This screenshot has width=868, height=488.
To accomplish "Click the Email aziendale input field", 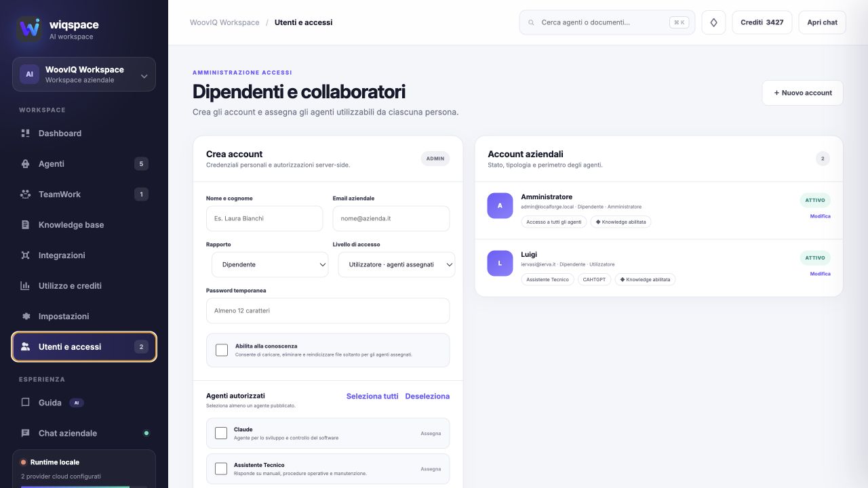I will [391, 218].
